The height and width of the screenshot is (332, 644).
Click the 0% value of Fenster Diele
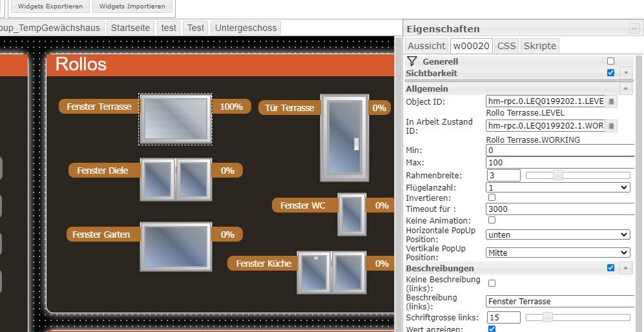pos(227,171)
